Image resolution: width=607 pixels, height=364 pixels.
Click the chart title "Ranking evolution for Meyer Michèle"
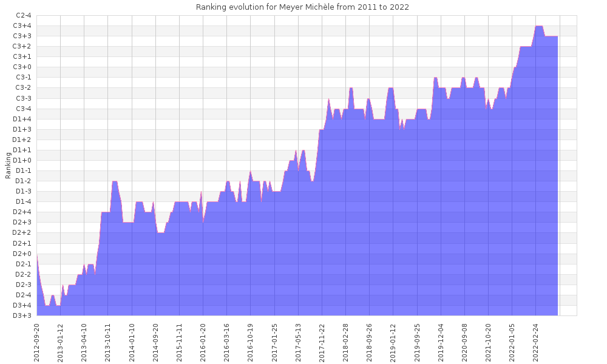pos(302,7)
